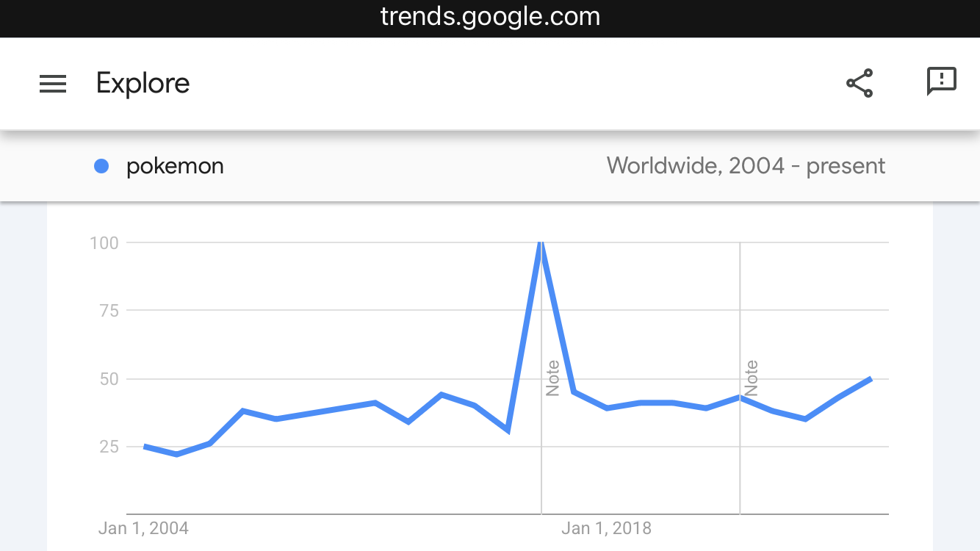The width and height of the screenshot is (980, 551).
Task: Open the hamburger navigation menu
Action: [53, 84]
